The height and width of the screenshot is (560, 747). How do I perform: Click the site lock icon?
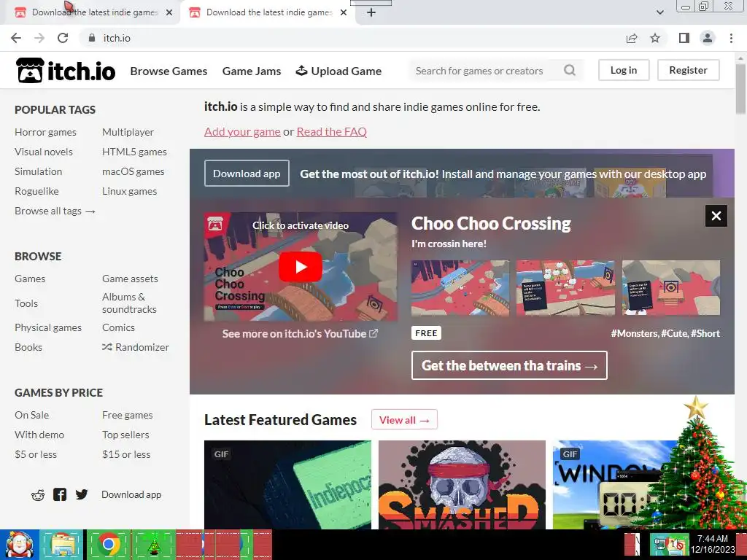point(91,38)
